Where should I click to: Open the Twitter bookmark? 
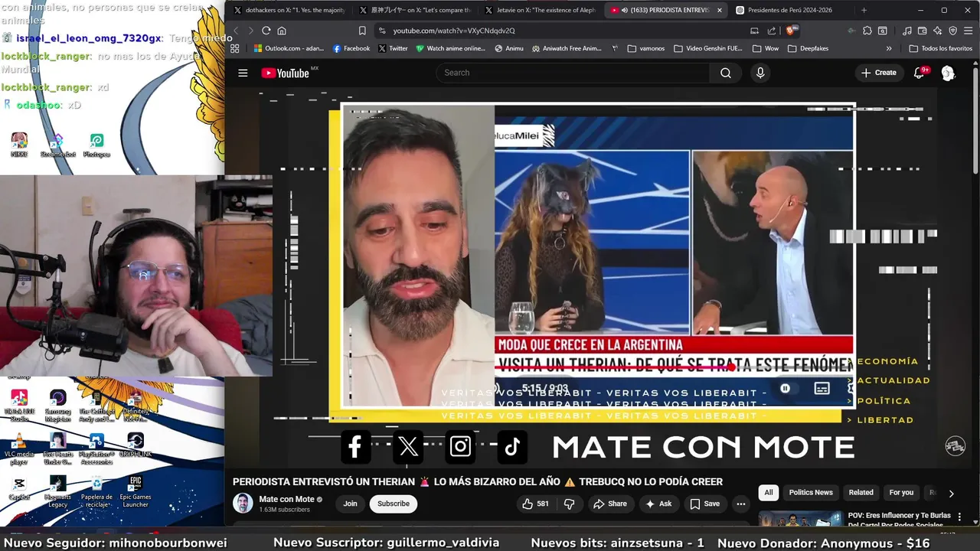393,48
